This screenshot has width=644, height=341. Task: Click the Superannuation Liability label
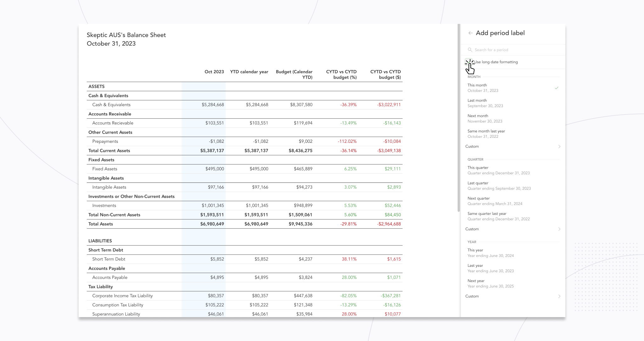pos(116,314)
